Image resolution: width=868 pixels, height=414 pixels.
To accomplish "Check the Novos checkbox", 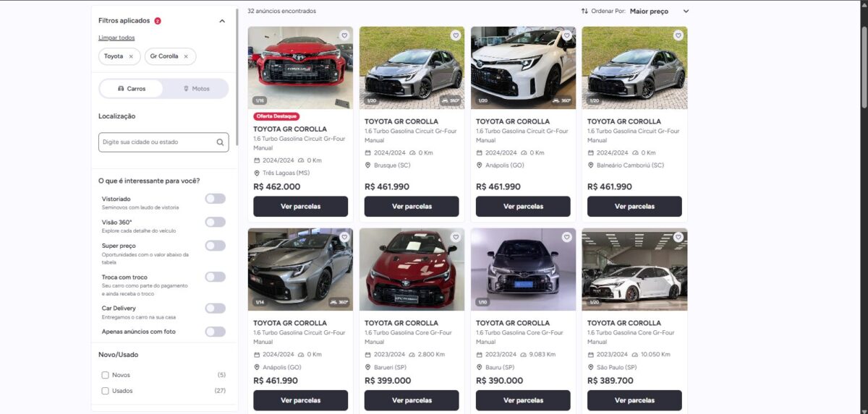I will (106, 375).
